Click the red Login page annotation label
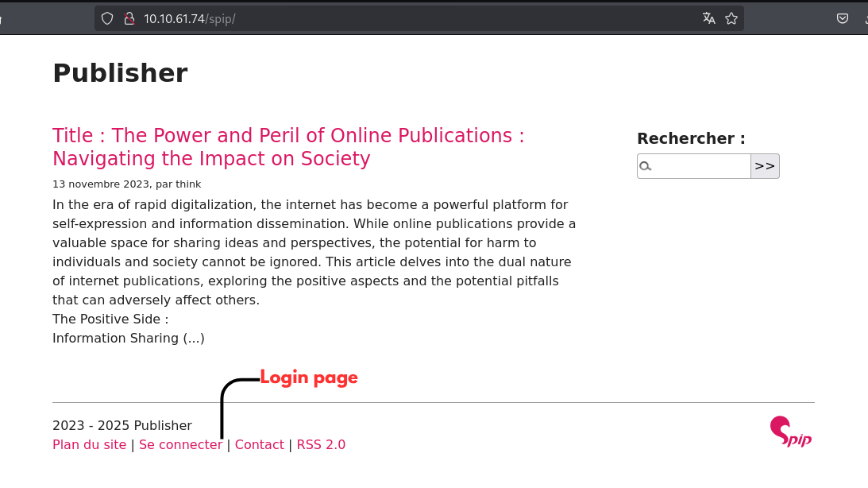Screen dimensions: 868x488 [x=309, y=378]
